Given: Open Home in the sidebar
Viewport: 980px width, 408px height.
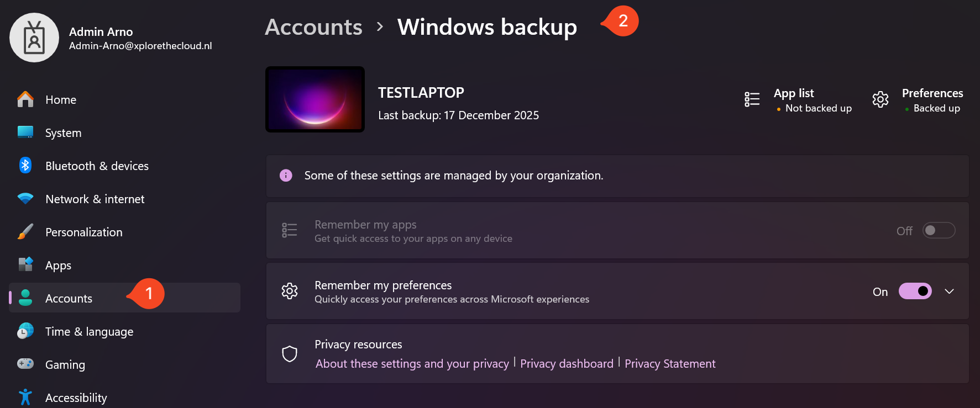Looking at the screenshot, I should [61, 100].
